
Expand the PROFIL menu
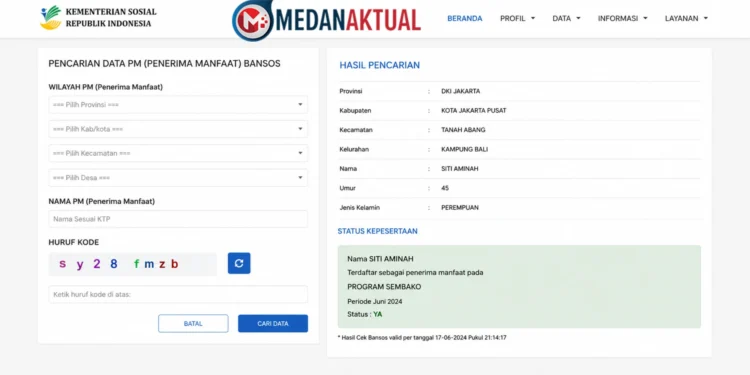[x=518, y=18]
